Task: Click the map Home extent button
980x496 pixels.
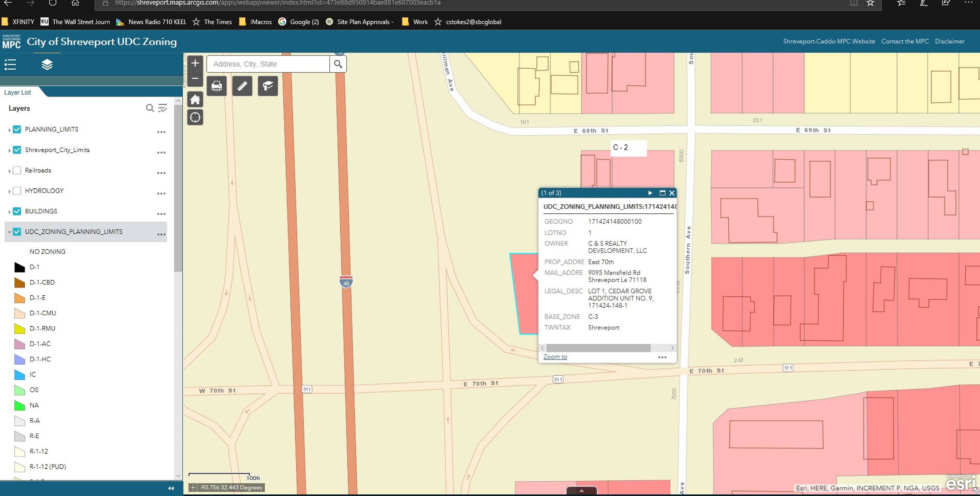Action: click(x=195, y=100)
